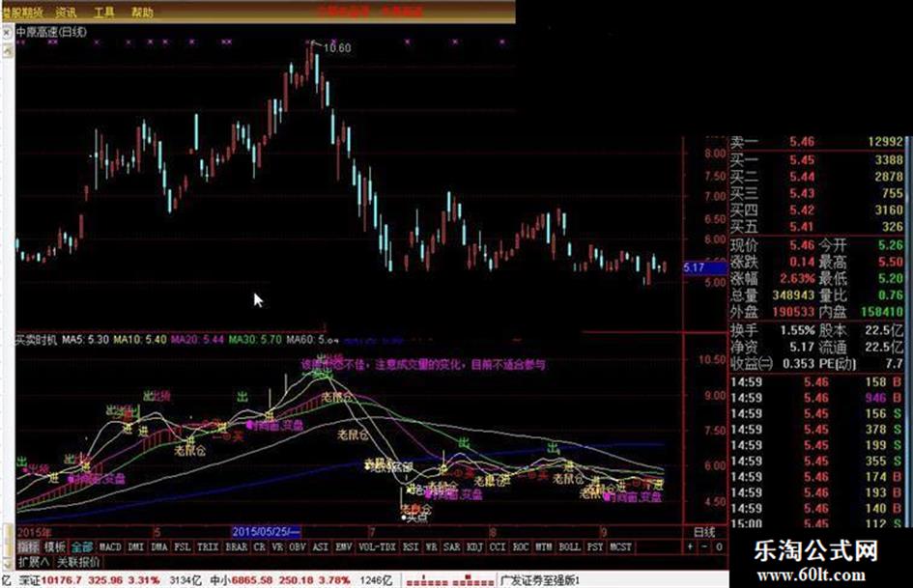
Task: Click the 总量 348943 value
Action: pos(793,295)
